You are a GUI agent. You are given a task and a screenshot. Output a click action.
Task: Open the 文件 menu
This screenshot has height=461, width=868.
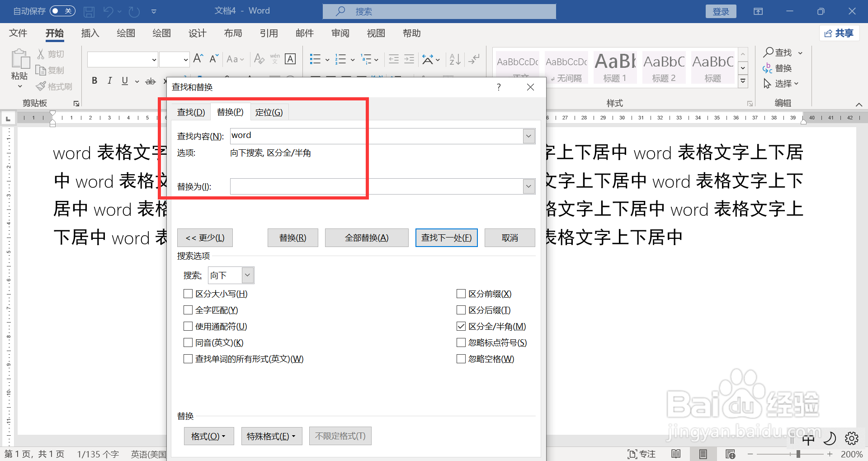[x=18, y=33]
